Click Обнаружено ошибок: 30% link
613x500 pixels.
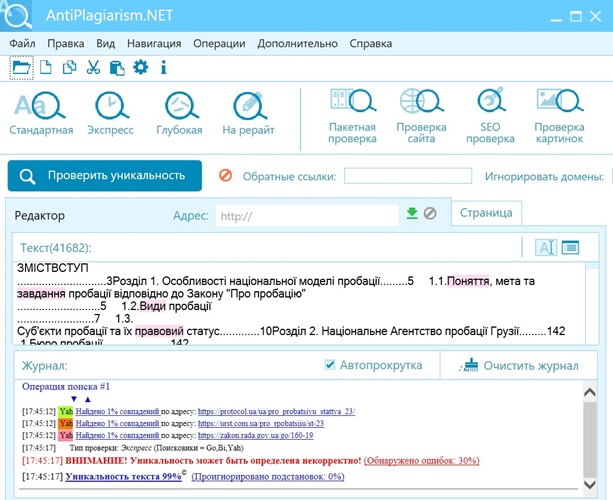[421, 461]
